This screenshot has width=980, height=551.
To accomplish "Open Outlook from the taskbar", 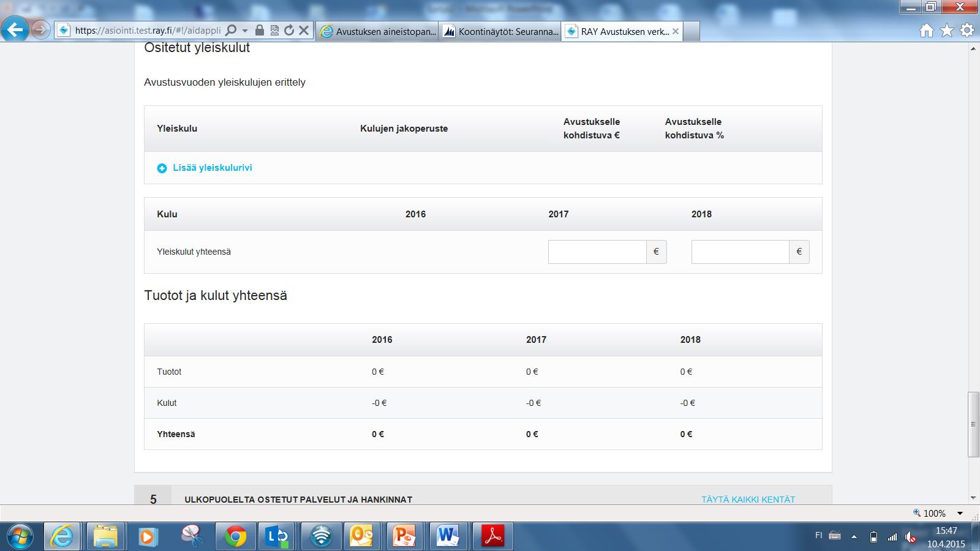I will 362,537.
